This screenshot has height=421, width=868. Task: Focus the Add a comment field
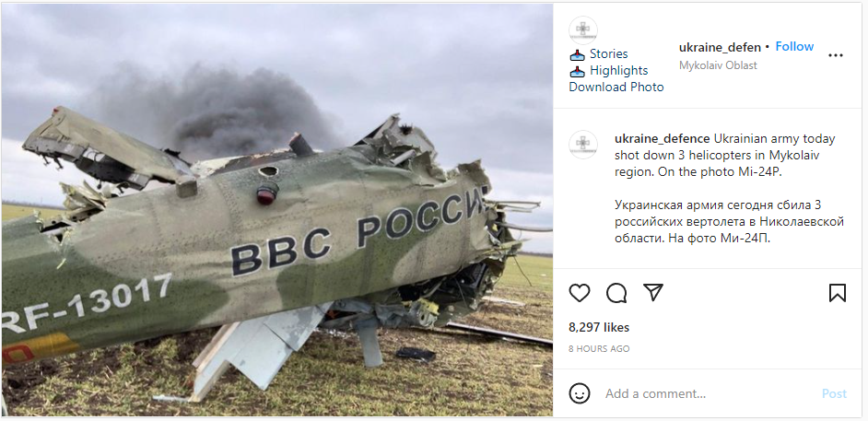pyautogui.click(x=709, y=394)
